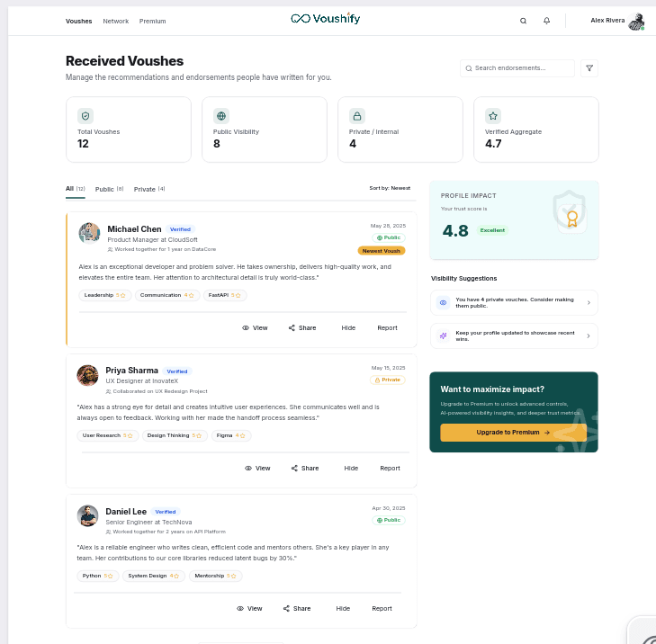Switch to the Private (4) tab
This screenshot has width=656, height=644.
pyautogui.click(x=149, y=189)
